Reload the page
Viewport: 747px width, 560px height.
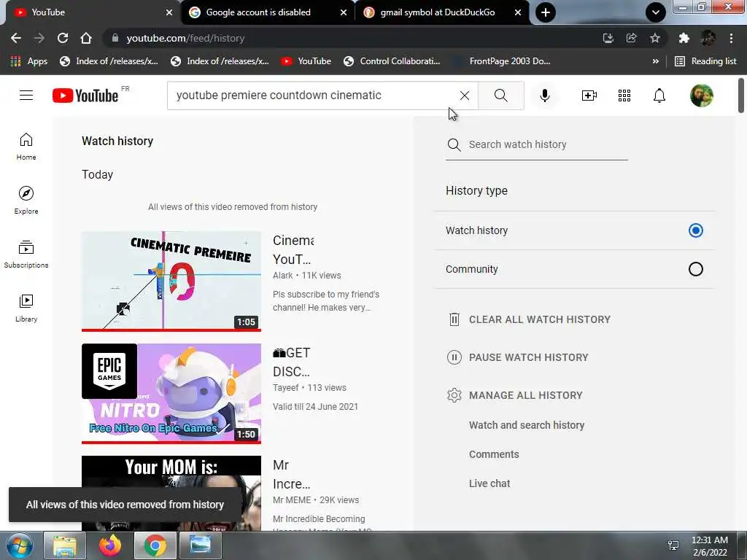(x=63, y=38)
